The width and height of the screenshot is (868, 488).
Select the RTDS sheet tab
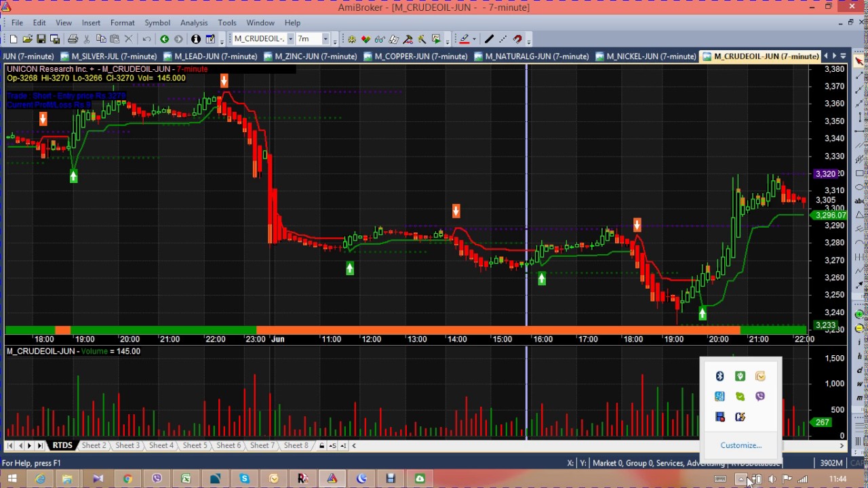pyautogui.click(x=62, y=445)
